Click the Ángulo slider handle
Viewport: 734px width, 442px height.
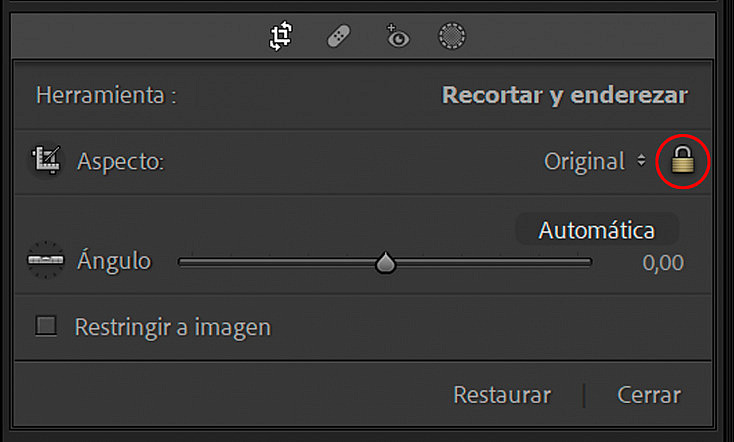386,263
